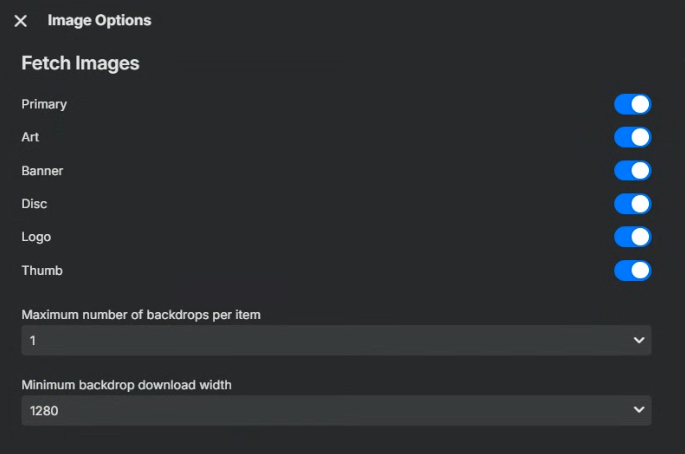Click chevron arrow next to 1280 value
Image resolution: width=685 pixels, height=454 pixels.
639,410
